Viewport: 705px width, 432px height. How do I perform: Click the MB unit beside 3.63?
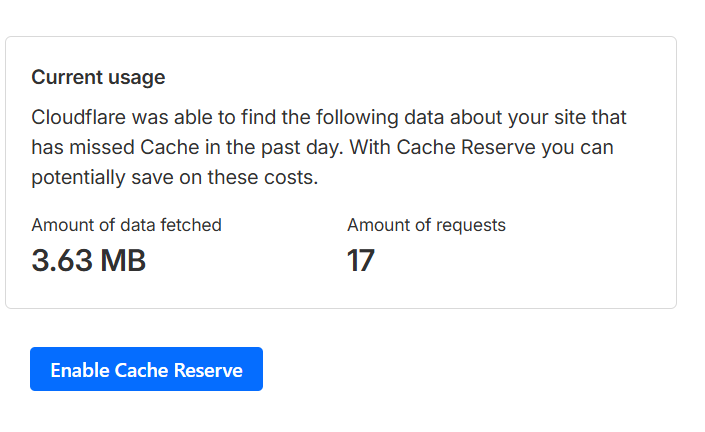tap(122, 261)
